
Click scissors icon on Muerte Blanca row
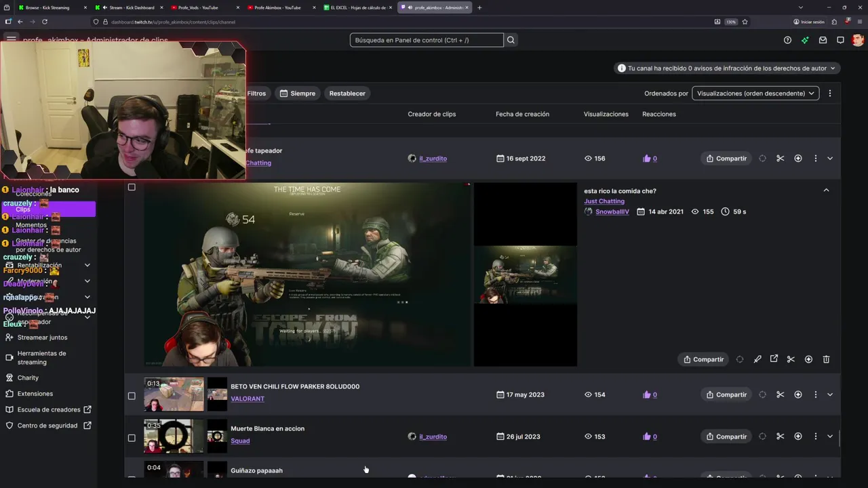[780, 436]
